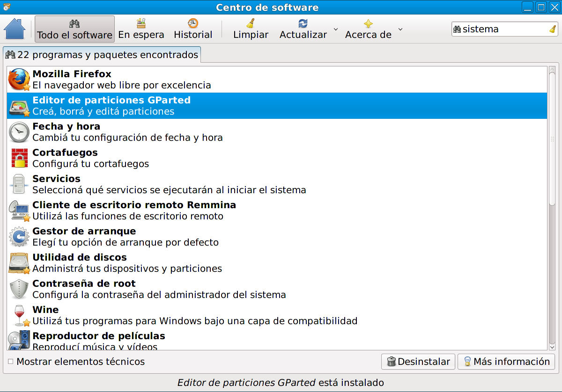The height and width of the screenshot is (392, 562).
Task: Click the Remmina remote desktop icon
Action: (19, 211)
